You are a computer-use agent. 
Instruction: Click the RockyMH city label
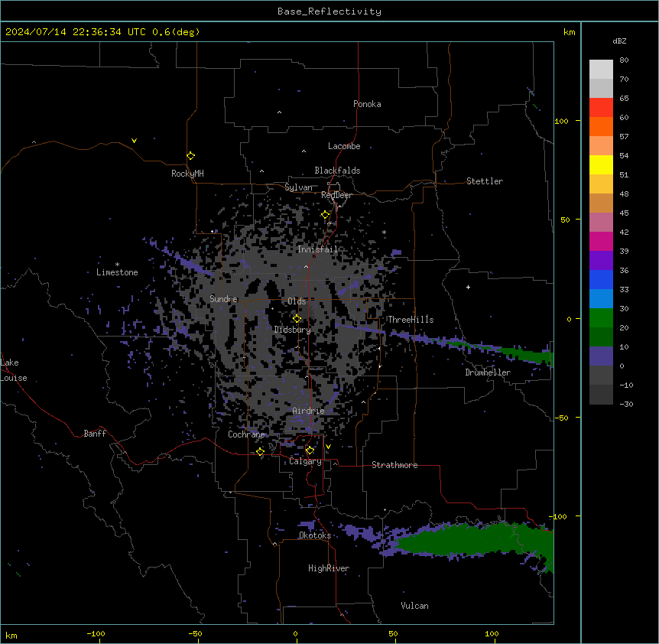pos(187,174)
